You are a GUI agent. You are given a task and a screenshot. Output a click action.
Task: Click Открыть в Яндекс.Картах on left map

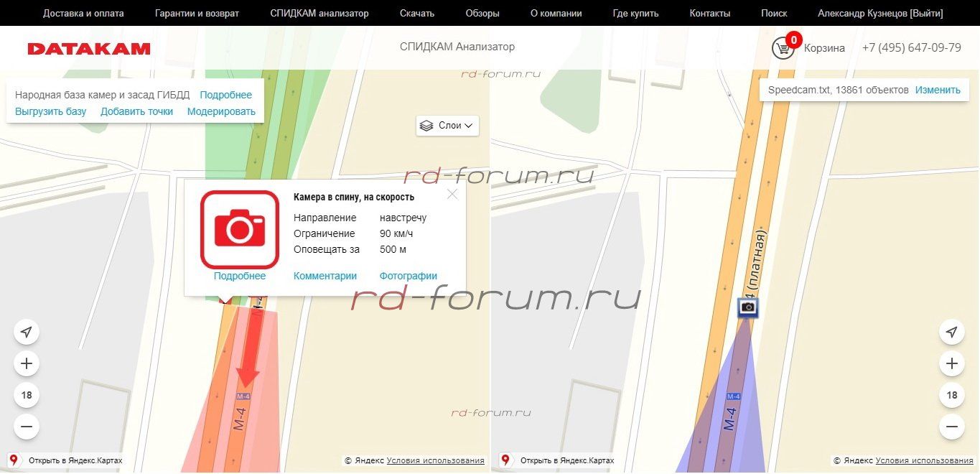(x=75, y=460)
